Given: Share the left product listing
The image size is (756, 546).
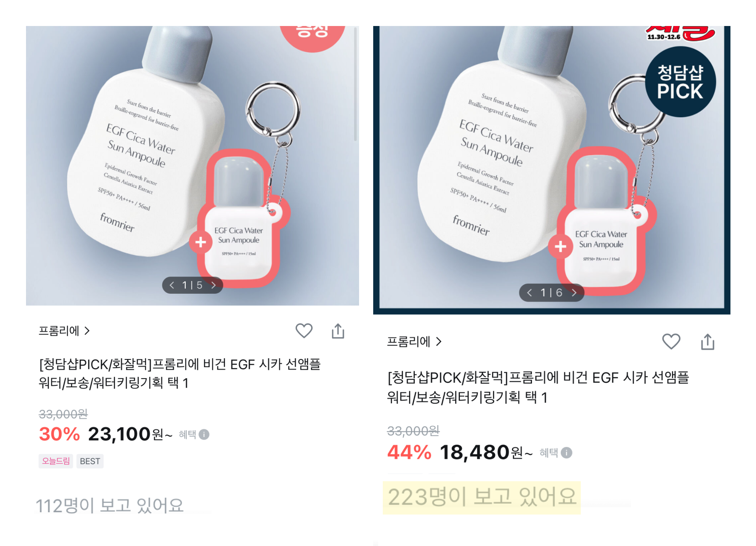Looking at the screenshot, I should coord(338,331).
